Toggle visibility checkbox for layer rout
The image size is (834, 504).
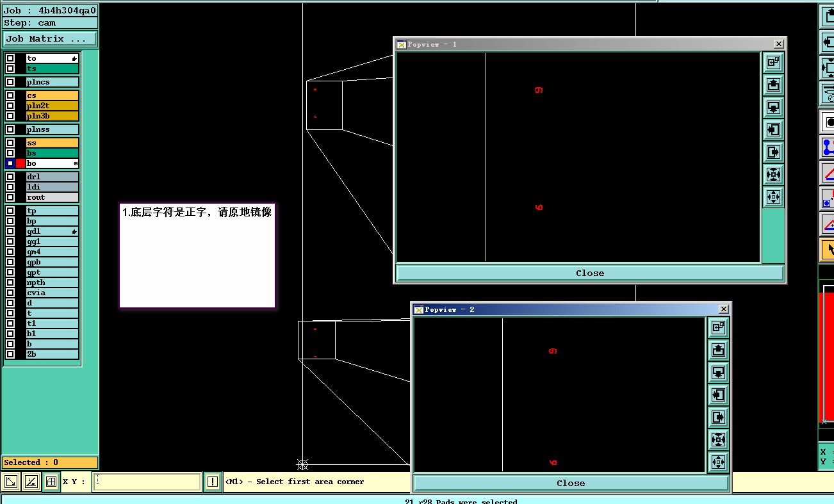(x=10, y=197)
